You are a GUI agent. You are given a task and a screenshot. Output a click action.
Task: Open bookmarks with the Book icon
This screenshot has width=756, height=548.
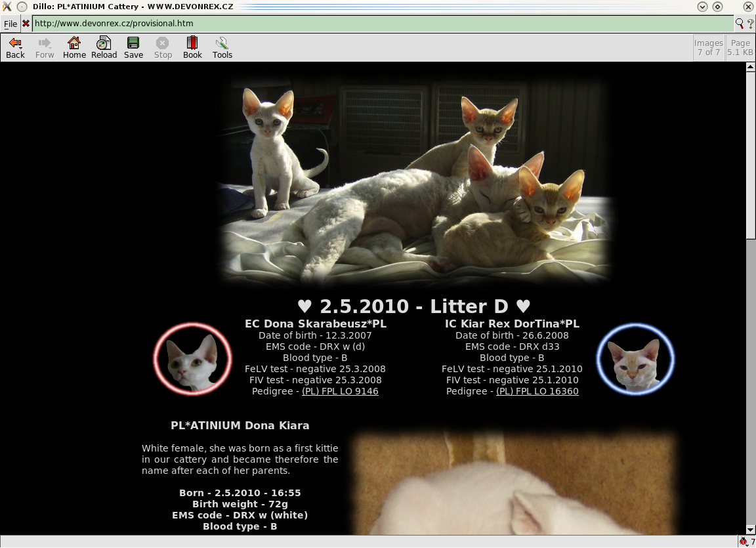(x=192, y=43)
